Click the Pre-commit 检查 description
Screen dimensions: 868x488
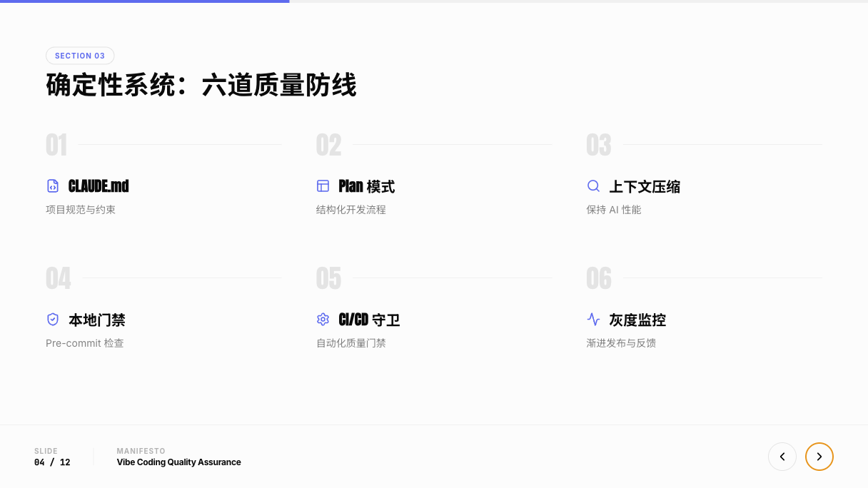tap(85, 343)
